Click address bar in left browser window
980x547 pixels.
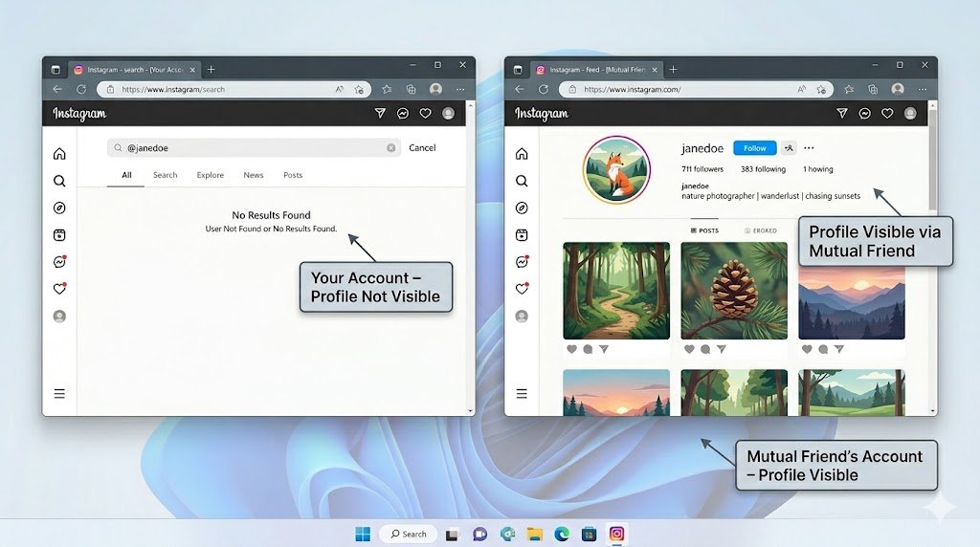pos(234,89)
